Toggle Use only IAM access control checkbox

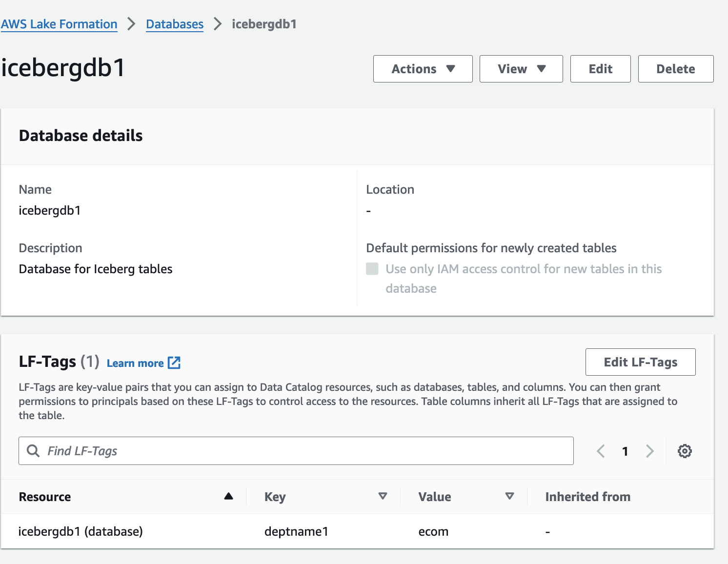[x=372, y=269]
